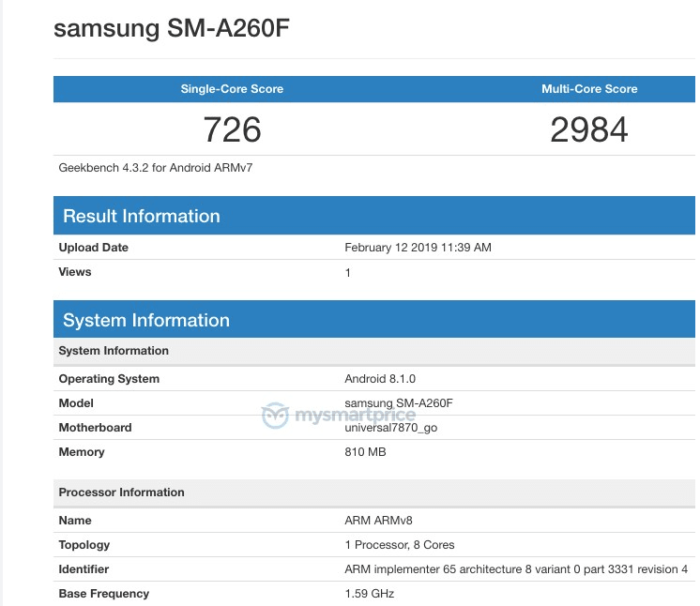The width and height of the screenshot is (700, 606).
Task: Click the 'Views' row label
Action: coord(75,272)
